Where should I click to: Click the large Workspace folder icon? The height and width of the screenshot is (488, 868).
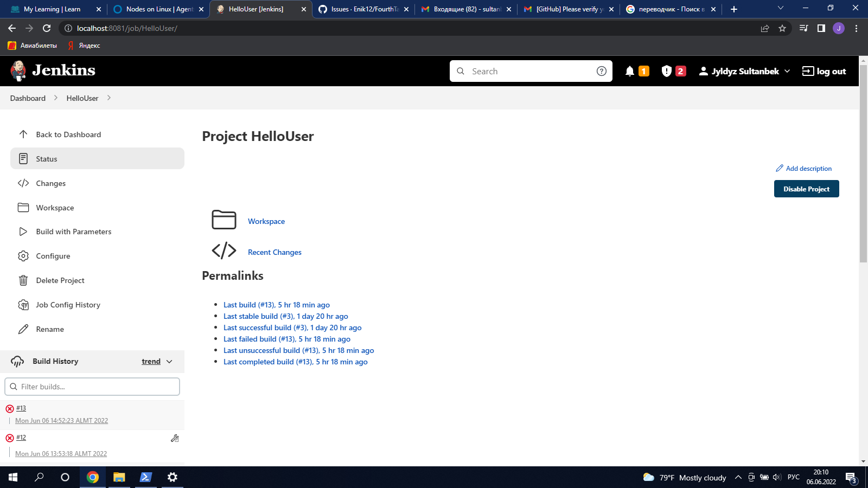tap(224, 220)
